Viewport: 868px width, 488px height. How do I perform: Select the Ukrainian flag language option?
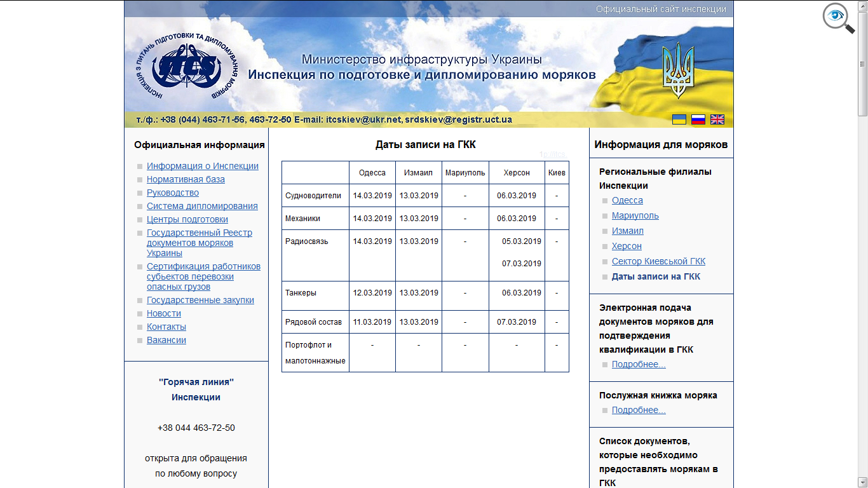click(x=679, y=119)
